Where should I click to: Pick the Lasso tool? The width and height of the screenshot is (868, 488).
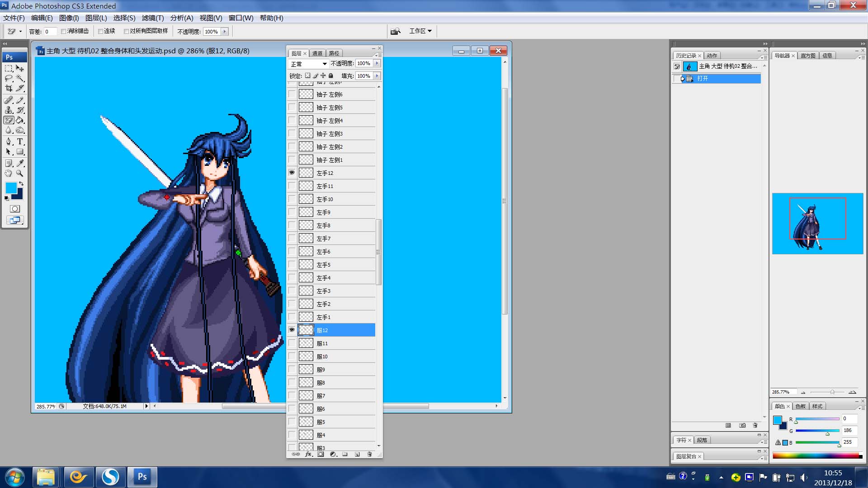[9, 78]
